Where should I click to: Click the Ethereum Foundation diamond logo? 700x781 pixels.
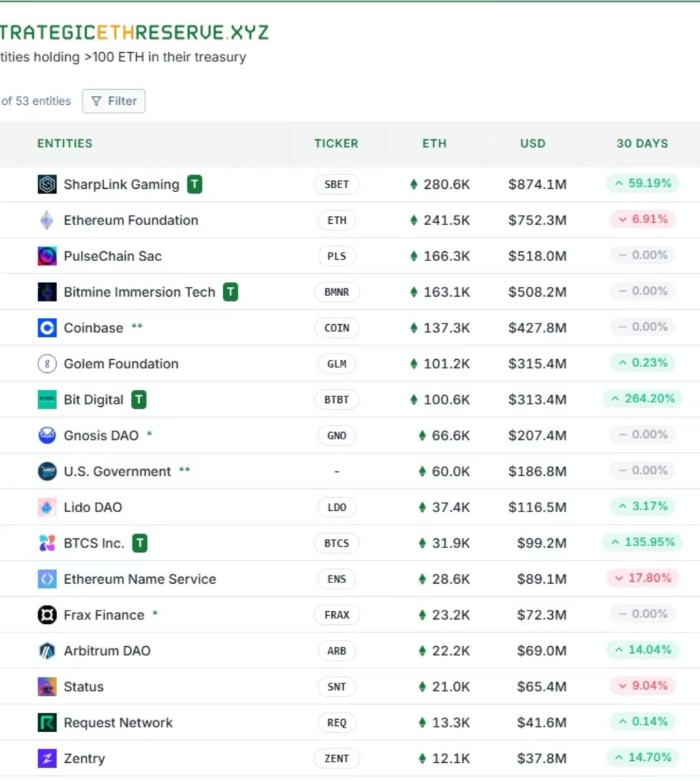click(47, 221)
